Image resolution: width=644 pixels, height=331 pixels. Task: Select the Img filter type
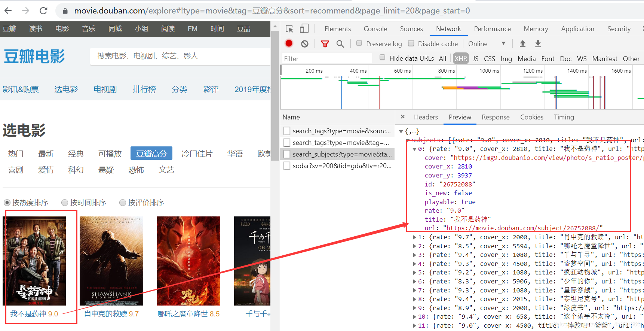point(506,58)
